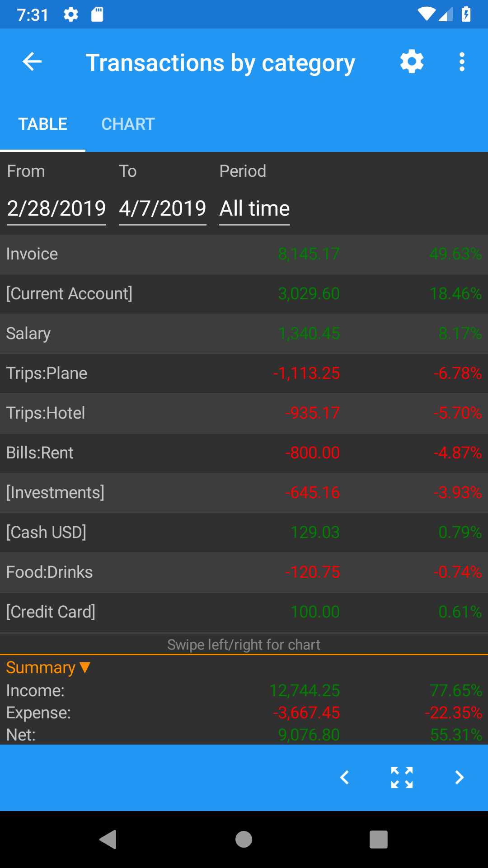This screenshot has height=868, width=488.
Task: Change the To date 4/7/2019
Action: (163, 209)
